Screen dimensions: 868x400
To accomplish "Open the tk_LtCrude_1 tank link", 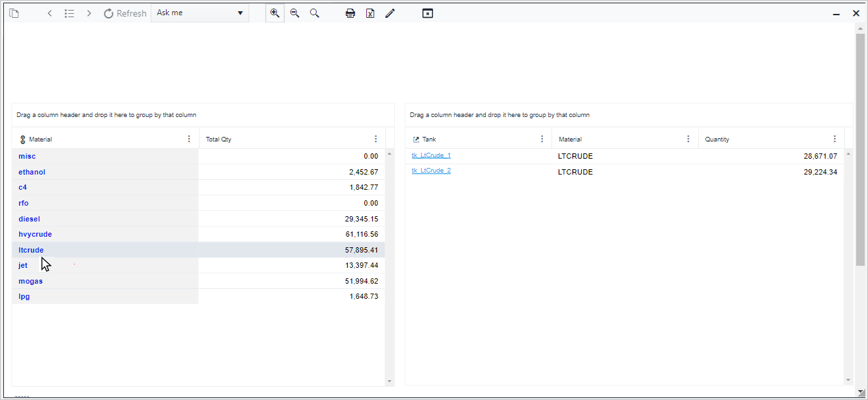I will 431,155.
